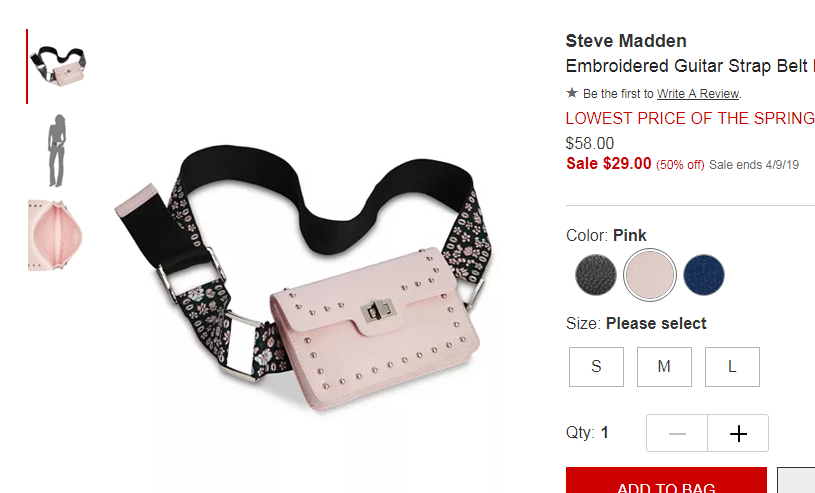Click the review star icon

click(x=572, y=93)
